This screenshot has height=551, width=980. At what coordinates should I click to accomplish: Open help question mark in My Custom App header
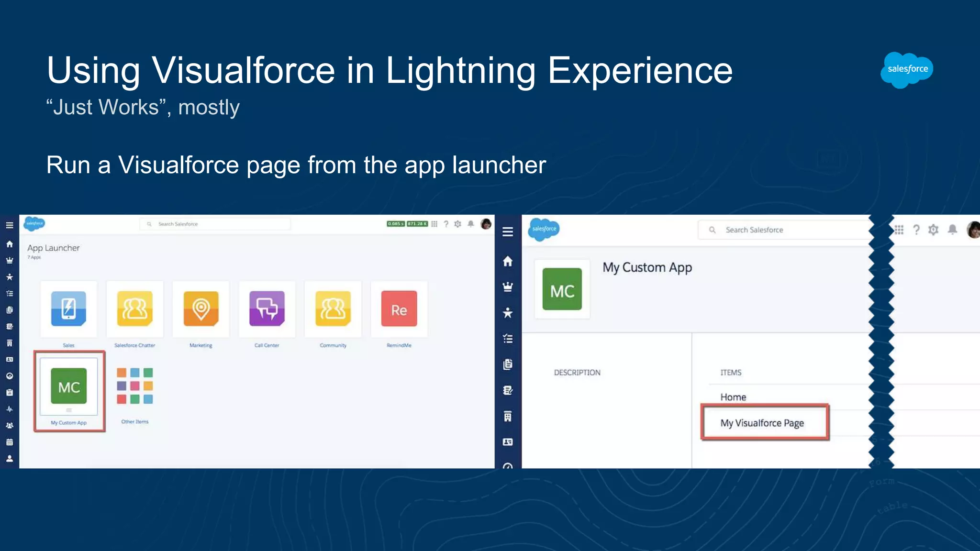click(x=916, y=230)
